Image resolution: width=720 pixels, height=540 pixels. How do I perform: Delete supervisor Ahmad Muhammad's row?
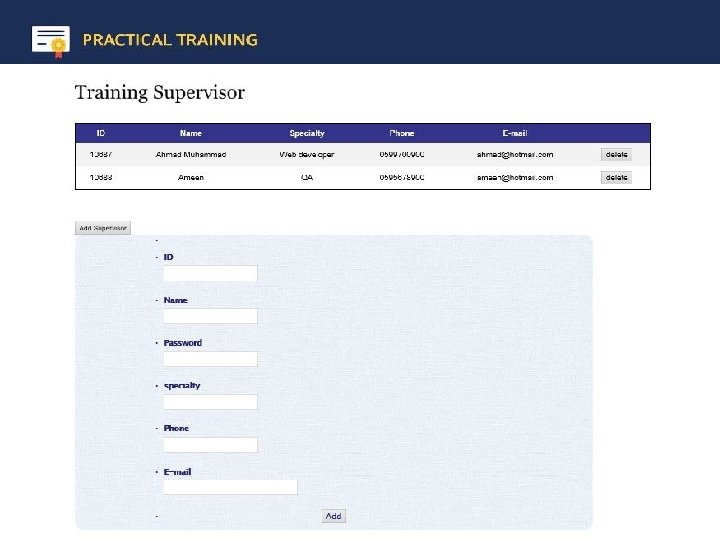(x=616, y=154)
